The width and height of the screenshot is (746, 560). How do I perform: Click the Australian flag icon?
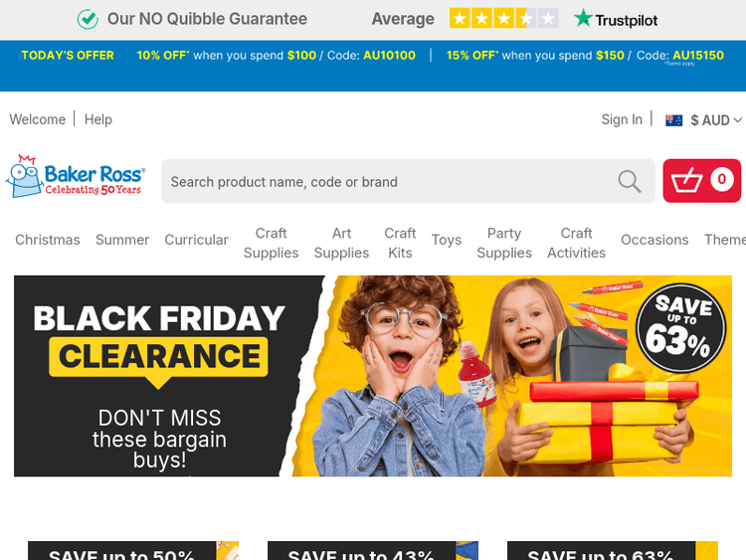click(x=673, y=120)
